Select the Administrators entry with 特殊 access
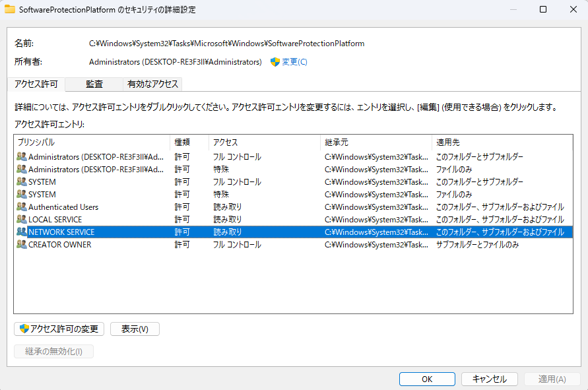This screenshot has width=588, height=390. tap(293, 169)
